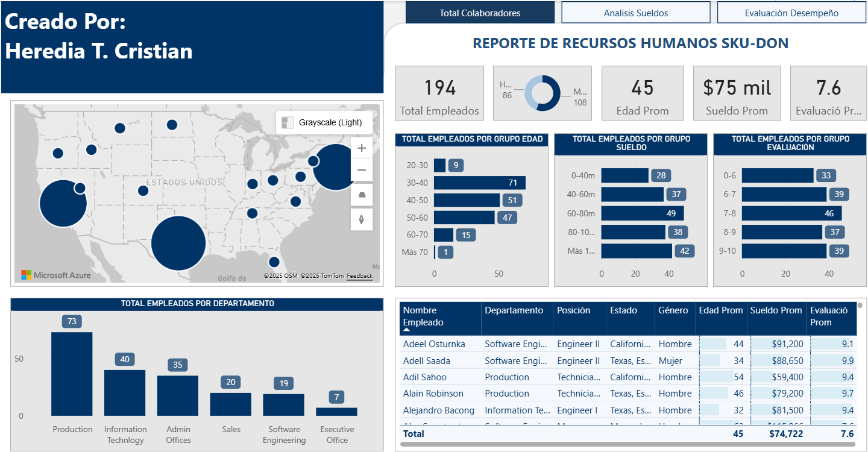Click the map pitch control icon
The height and width of the screenshot is (452, 868).
pos(362,195)
